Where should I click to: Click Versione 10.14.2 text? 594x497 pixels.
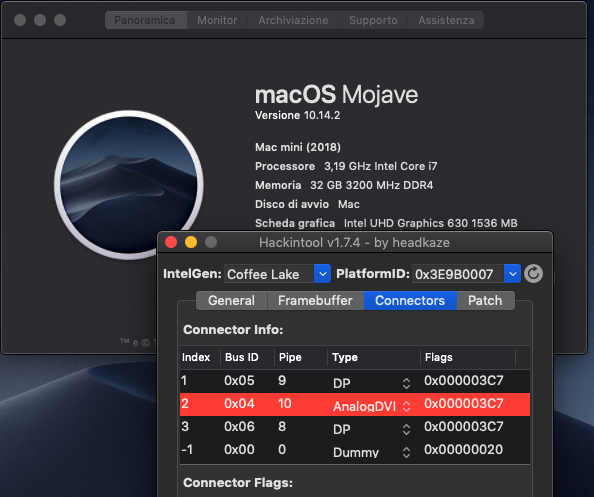pyautogui.click(x=297, y=115)
